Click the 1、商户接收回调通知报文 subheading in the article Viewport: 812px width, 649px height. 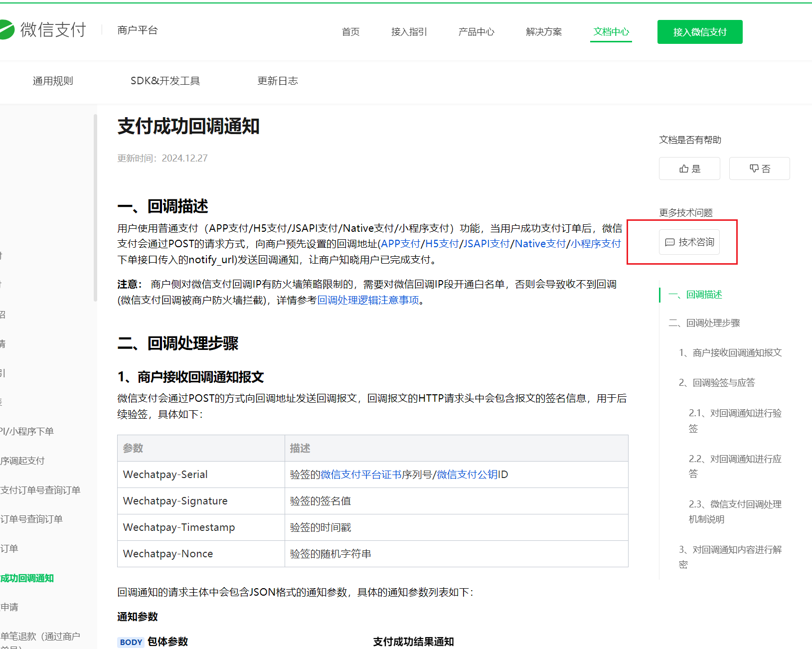coord(190,377)
